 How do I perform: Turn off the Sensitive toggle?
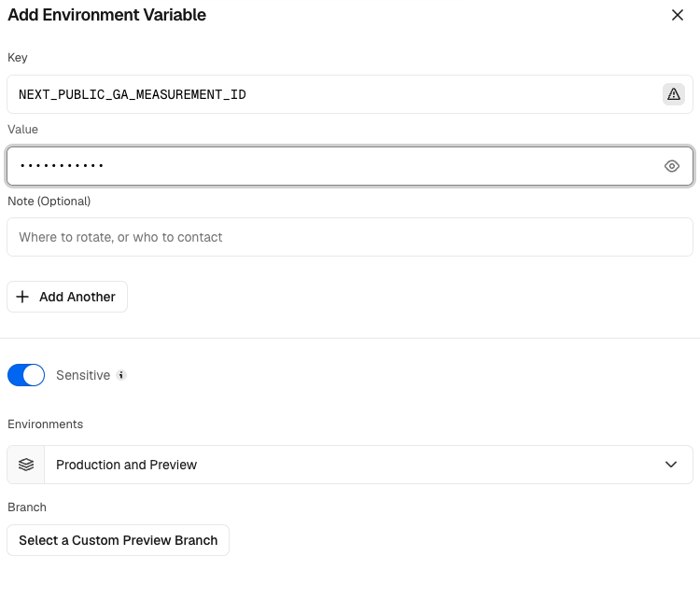click(26, 375)
